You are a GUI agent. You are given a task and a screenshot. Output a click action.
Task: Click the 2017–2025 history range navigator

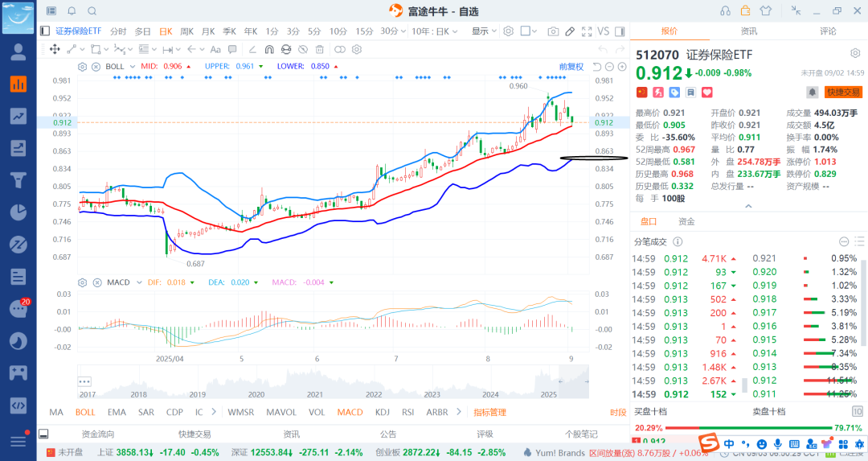coord(334,382)
